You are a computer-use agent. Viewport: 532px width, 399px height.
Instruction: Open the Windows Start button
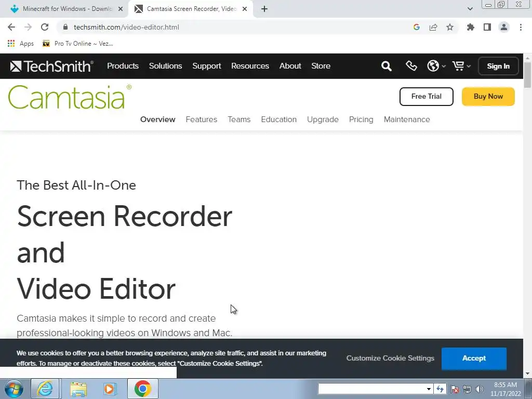pos(14,389)
